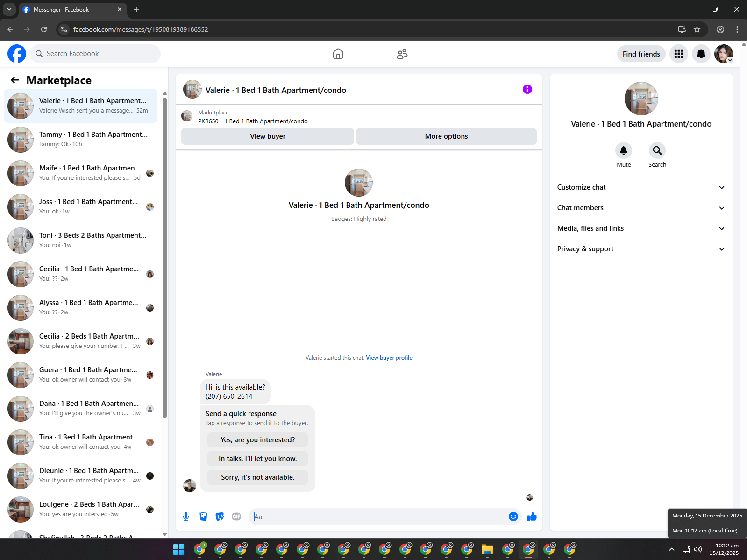Select the Messenger | Facebook browser tab
Viewport: 747px width, 560px height.
[x=72, y=9]
